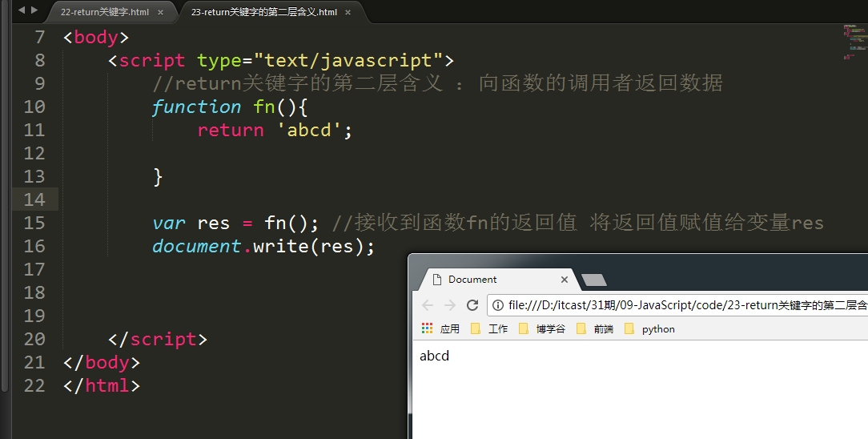Open the 博学谷 bookmark folder
The width and height of the screenshot is (868, 439).
click(543, 328)
